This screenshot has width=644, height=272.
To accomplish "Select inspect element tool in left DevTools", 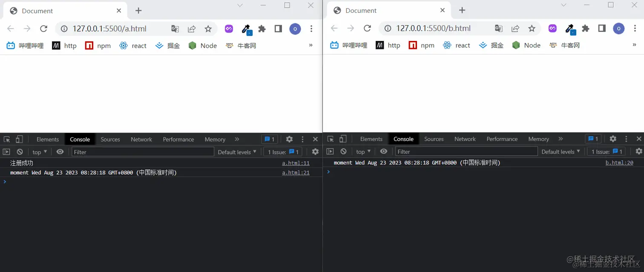I will pos(7,139).
